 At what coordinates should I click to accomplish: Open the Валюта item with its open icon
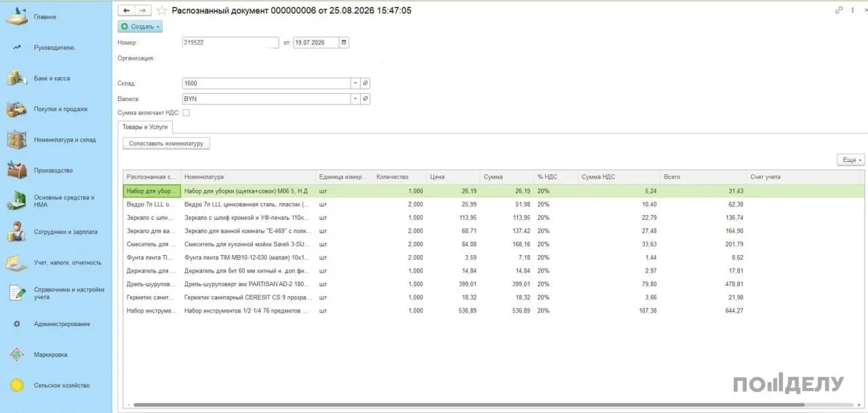[x=365, y=99]
